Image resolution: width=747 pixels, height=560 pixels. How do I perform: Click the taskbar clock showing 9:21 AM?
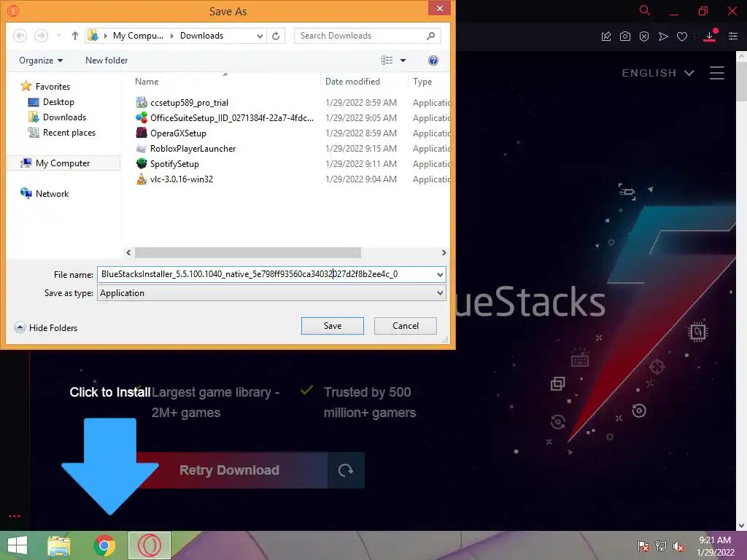click(715, 545)
